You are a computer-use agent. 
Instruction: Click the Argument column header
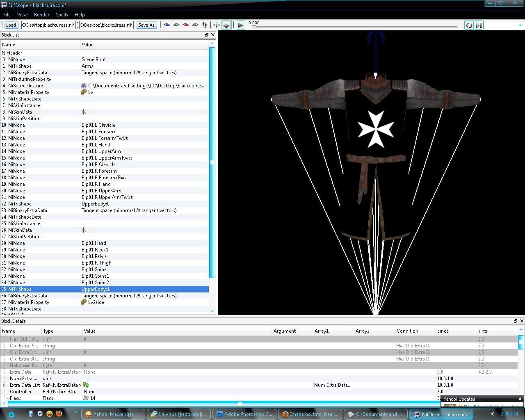tap(292, 331)
